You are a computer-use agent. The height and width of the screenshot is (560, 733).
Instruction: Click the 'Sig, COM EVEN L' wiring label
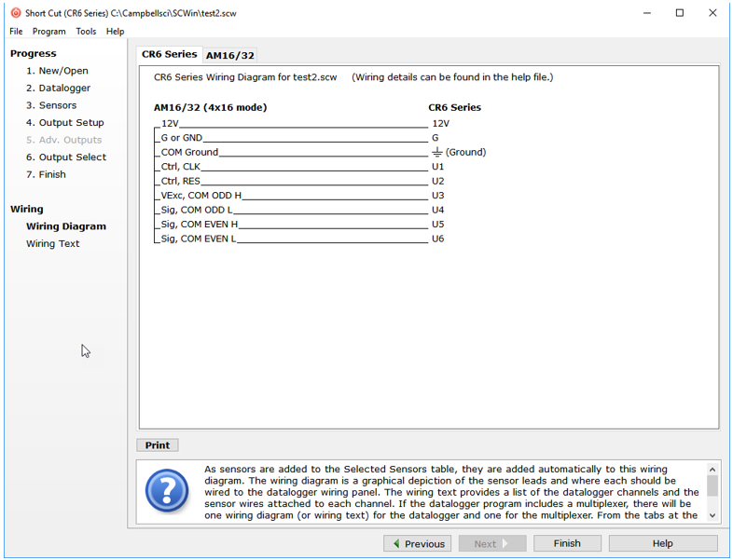[x=199, y=239]
